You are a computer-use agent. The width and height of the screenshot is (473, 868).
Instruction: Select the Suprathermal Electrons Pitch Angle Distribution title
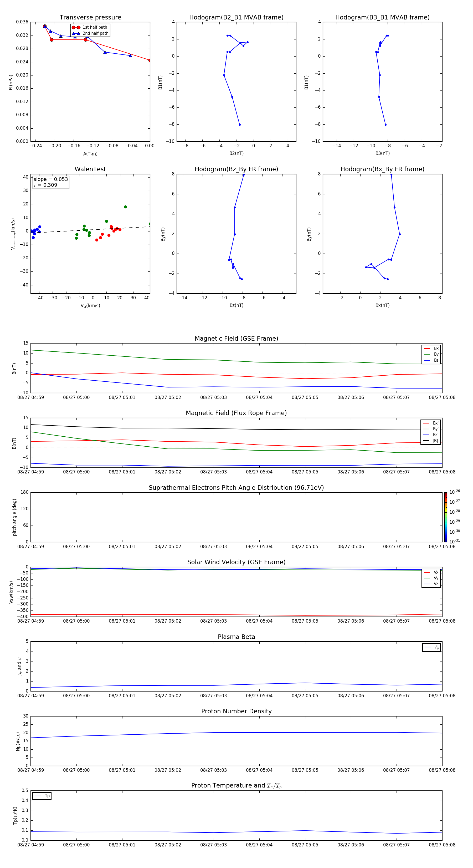coord(236,488)
